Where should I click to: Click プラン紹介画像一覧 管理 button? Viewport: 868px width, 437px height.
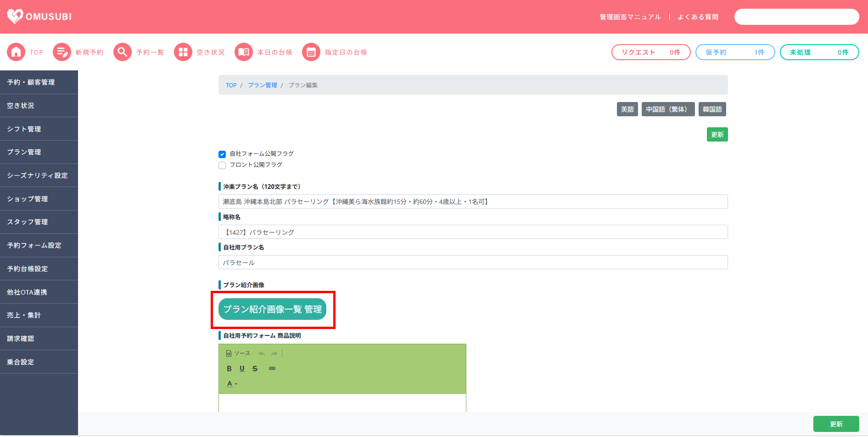point(272,309)
